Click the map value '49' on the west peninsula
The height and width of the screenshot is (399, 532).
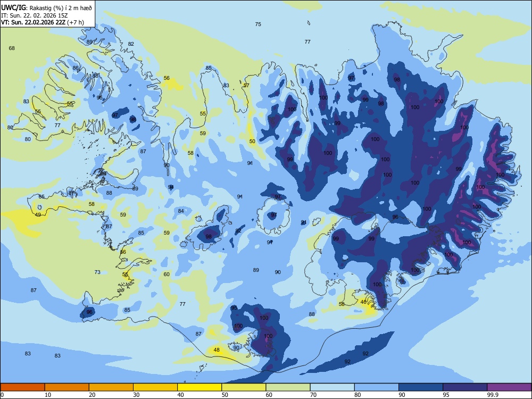tap(38, 215)
